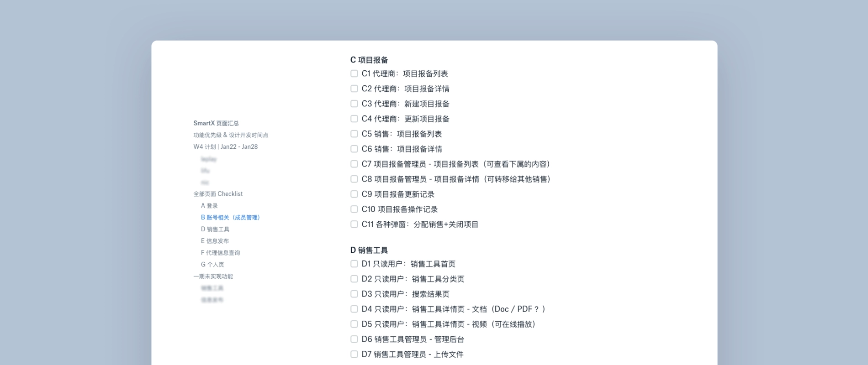Viewport: 868px width, 365px height.
Task: Check the C11 各种弹窗 checkbox
Action: click(354, 224)
